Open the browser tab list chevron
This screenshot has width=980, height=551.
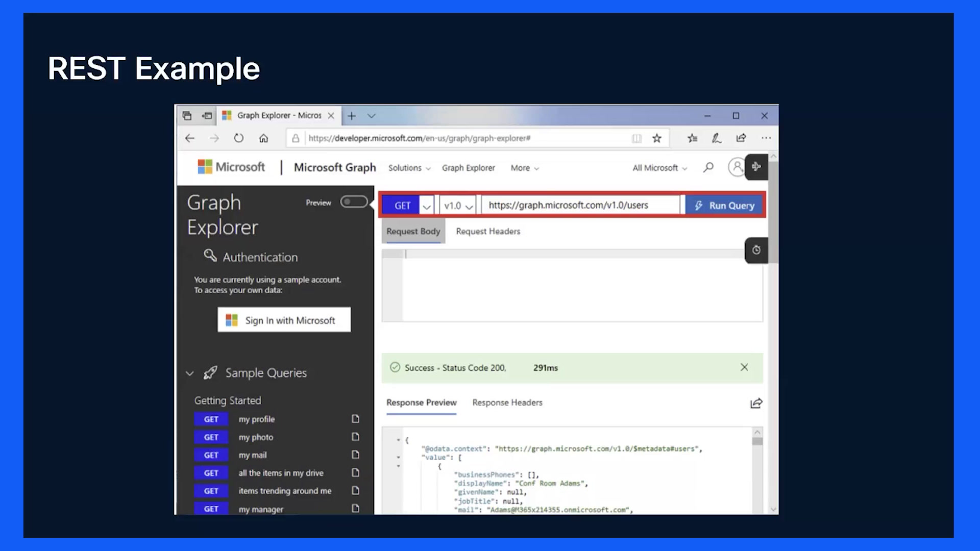pyautogui.click(x=372, y=116)
